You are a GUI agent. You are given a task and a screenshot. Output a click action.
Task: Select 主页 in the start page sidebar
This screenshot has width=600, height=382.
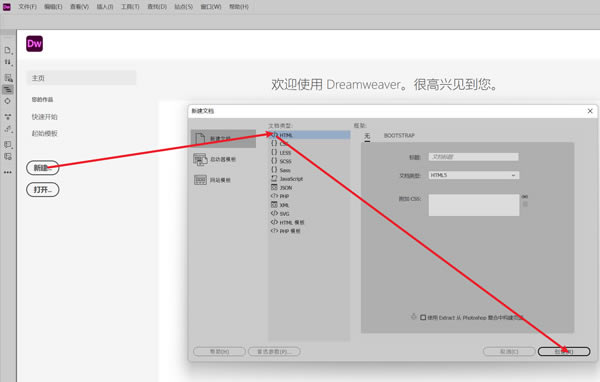(x=82, y=78)
